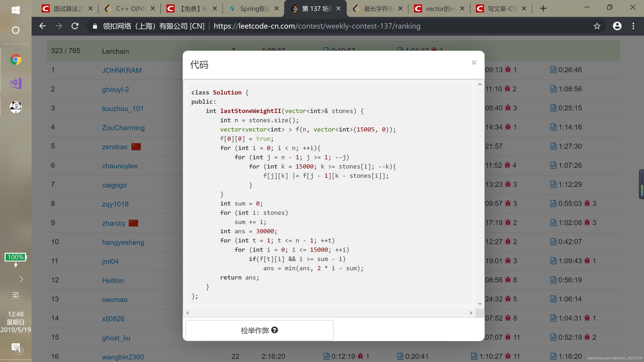Switch to the vector的 tab
The image size is (644, 362).
click(439, 9)
